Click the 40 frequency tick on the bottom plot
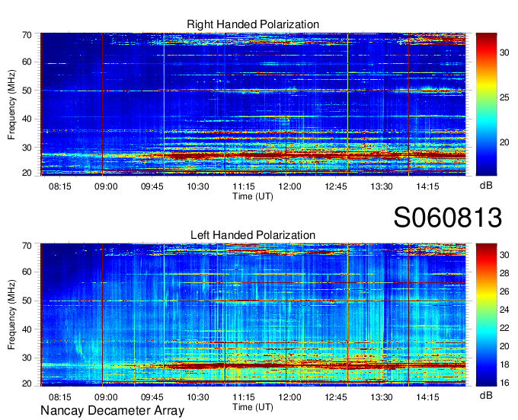This screenshot has height=420, width=518. click(27, 329)
